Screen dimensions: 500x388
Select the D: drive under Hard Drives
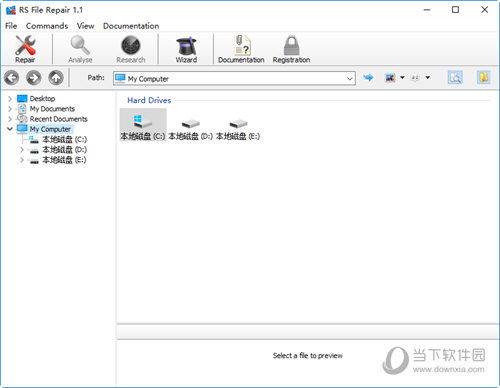coord(190,129)
